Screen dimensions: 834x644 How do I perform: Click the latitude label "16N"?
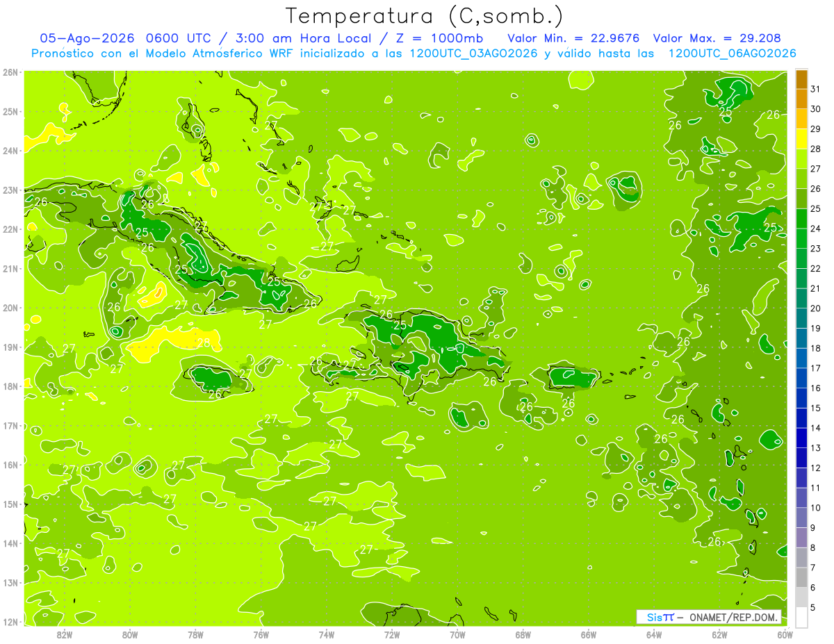click(x=10, y=465)
